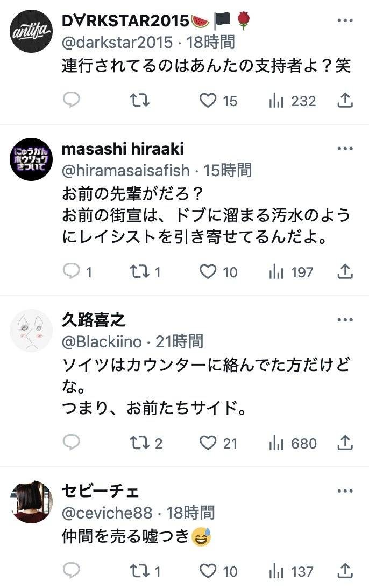Open more options for DARKSTAR2015 tweet
The height and width of the screenshot is (588, 369).
[x=345, y=20]
